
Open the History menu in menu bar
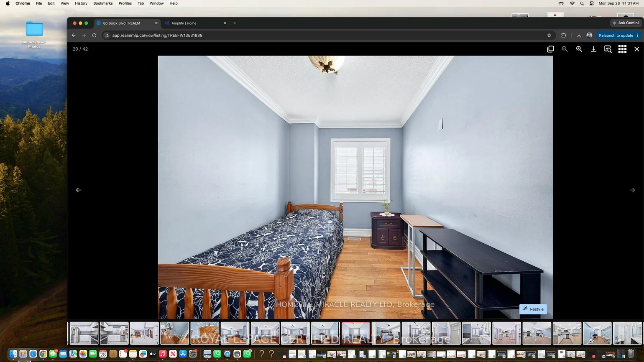(x=81, y=3)
